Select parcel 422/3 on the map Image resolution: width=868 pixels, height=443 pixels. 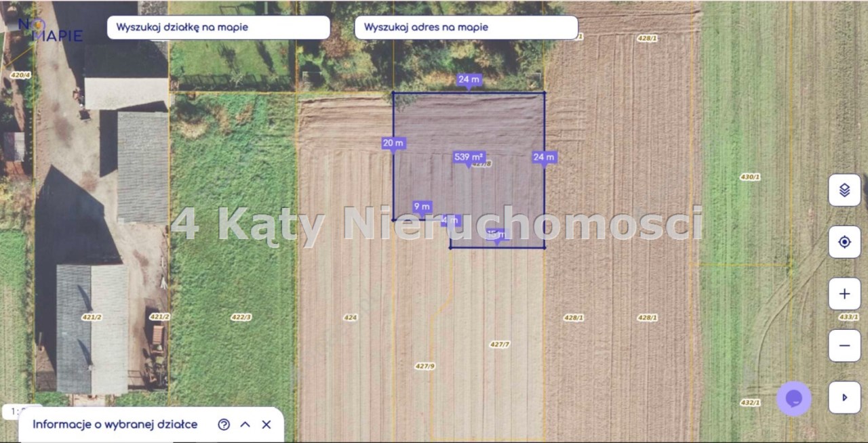(x=241, y=317)
